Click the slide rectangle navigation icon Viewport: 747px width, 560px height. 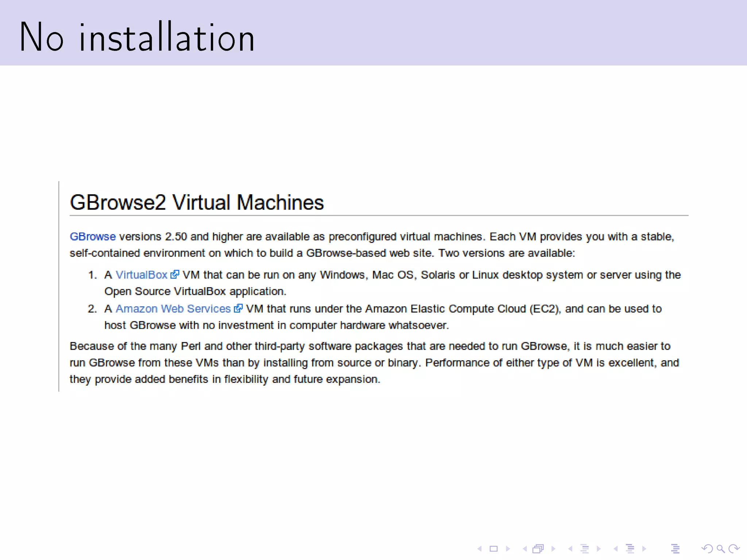click(x=494, y=549)
